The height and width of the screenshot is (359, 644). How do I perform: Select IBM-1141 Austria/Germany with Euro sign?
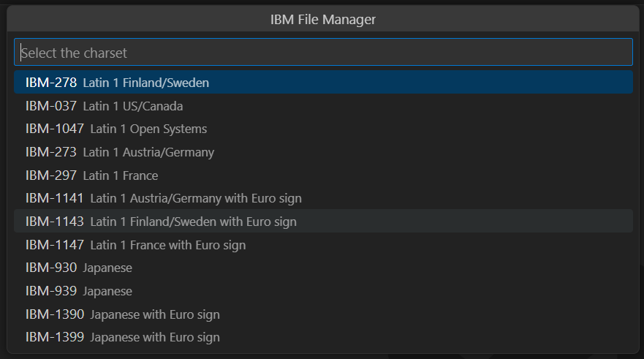pyautogui.click(x=322, y=198)
